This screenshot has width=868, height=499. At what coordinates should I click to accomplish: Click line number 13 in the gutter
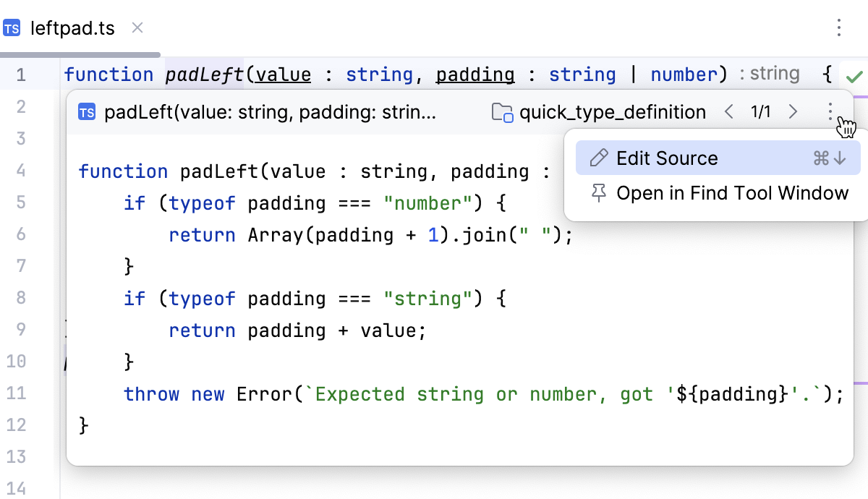click(16, 457)
